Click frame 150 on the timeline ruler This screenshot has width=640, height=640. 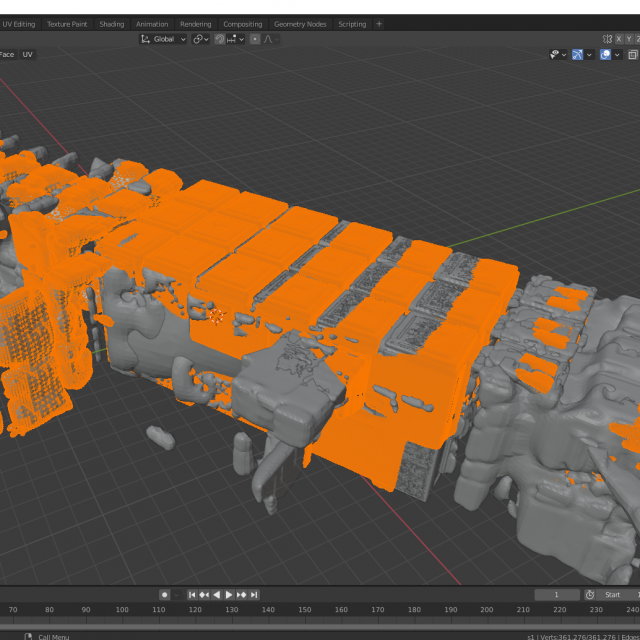pyautogui.click(x=304, y=610)
